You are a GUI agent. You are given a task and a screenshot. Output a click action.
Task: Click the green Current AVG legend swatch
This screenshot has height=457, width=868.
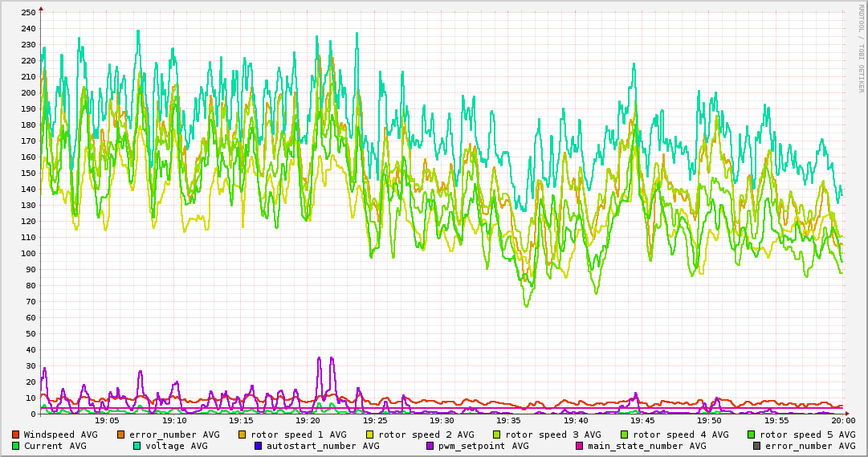click(x=15, y=446)
